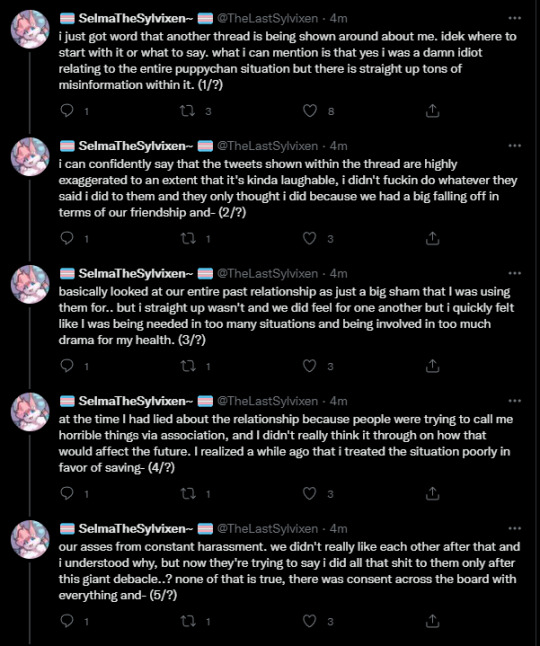
Task: Open more options on tweet (1/?)
Action: (514, 18)
